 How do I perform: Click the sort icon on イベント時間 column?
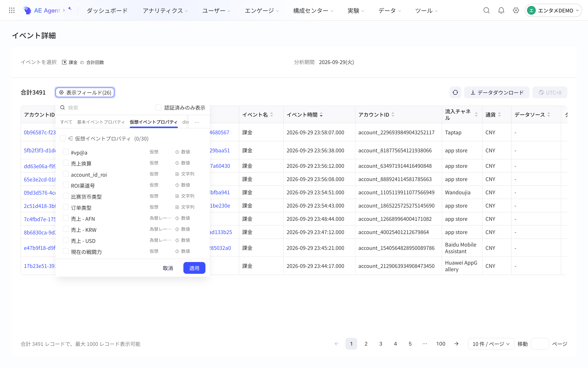pos(321,115)
